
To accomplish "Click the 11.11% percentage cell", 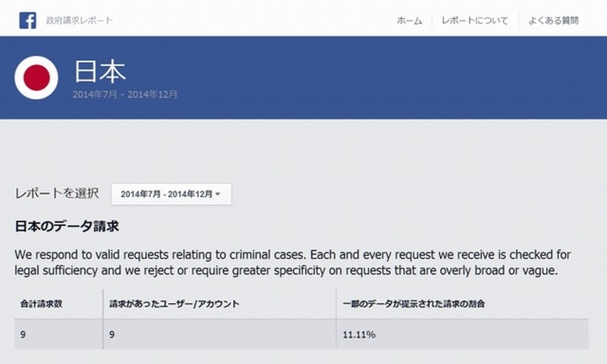I will (x=360, y=333).
